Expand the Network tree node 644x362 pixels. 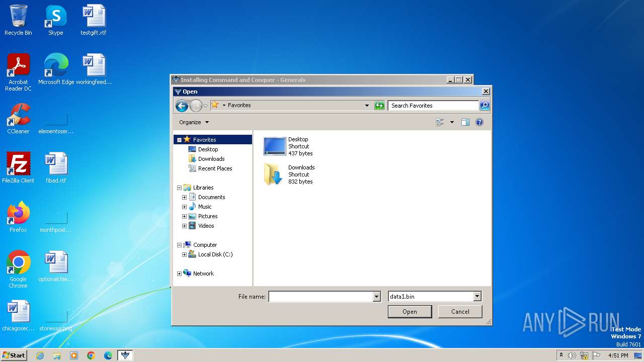point(179,274)
